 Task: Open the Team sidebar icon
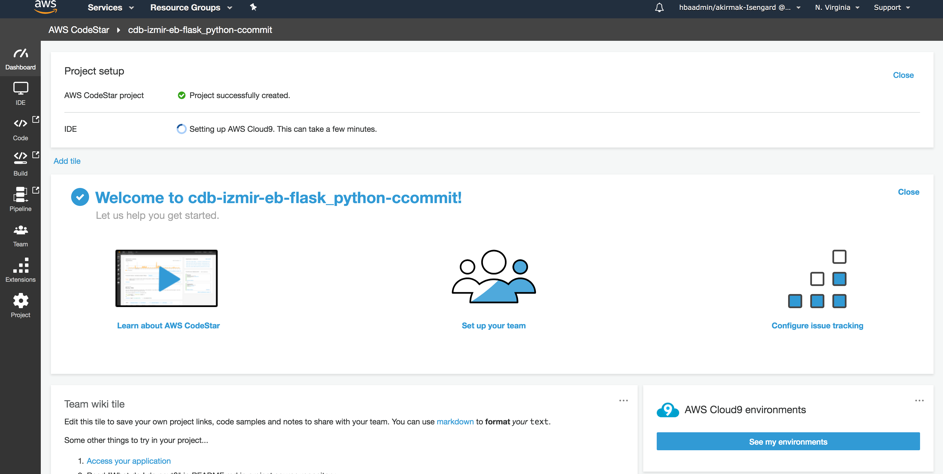(x=20, y=235)
